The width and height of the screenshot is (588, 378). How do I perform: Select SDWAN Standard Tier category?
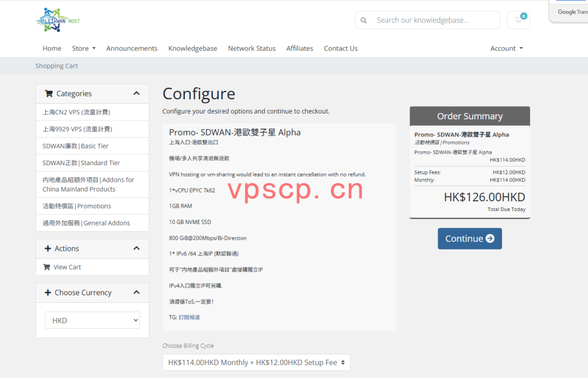click(x=92, y=162)
